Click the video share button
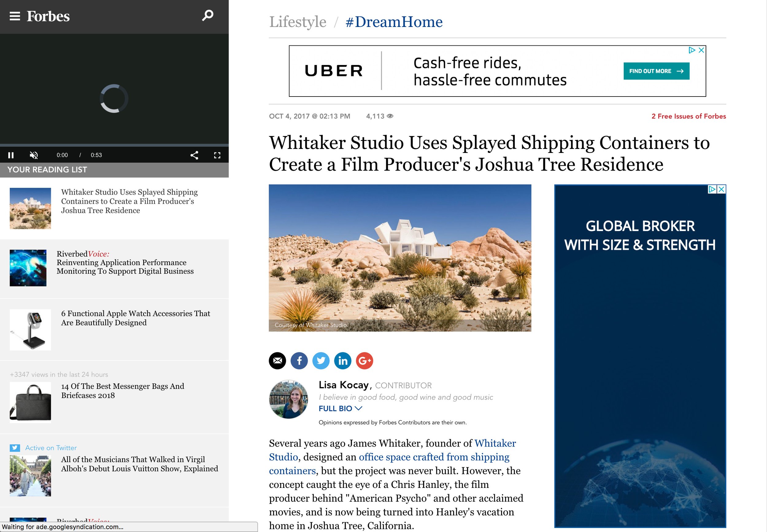Viewport: 767px width, 532px height. pyautogui.click(x=194, y=155)
